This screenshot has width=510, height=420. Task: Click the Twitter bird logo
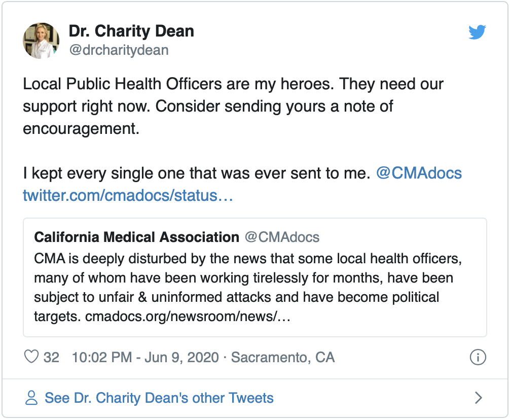coord(477,32)
